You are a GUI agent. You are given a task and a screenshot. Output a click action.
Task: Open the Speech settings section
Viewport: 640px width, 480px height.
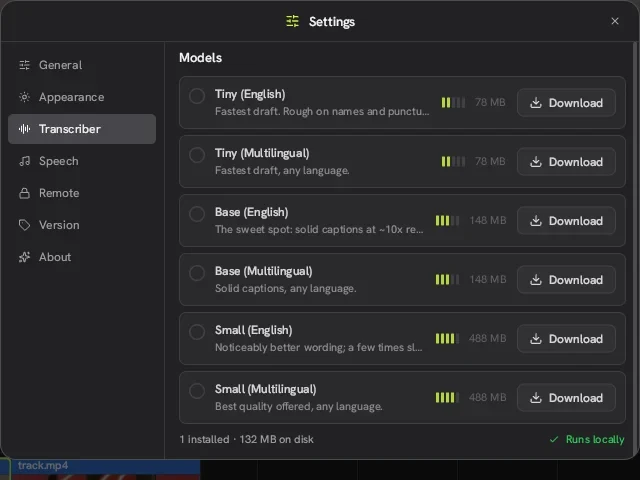(x=82, y=161)
